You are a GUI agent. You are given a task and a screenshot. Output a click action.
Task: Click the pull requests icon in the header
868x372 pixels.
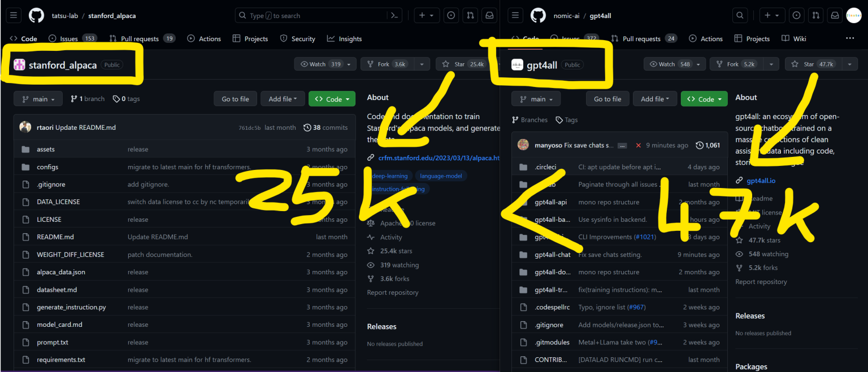point(470,15)
